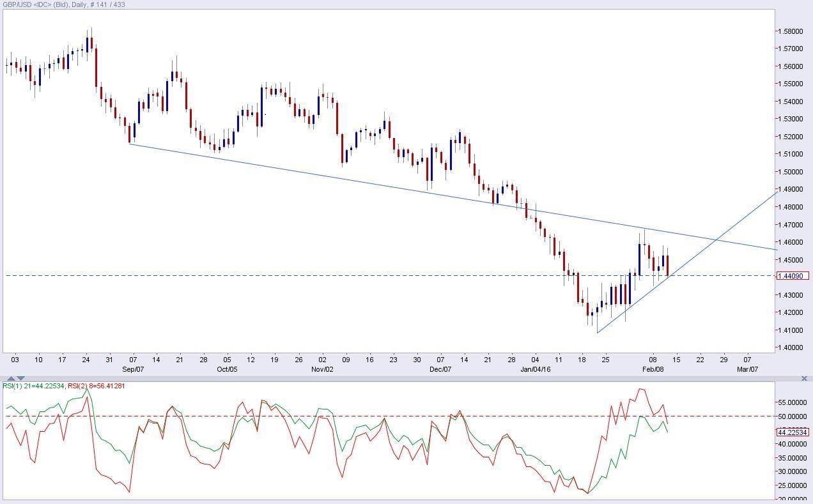Click the 50.00000 RSI axis label

pyautogui.click(x=792, y=416)
